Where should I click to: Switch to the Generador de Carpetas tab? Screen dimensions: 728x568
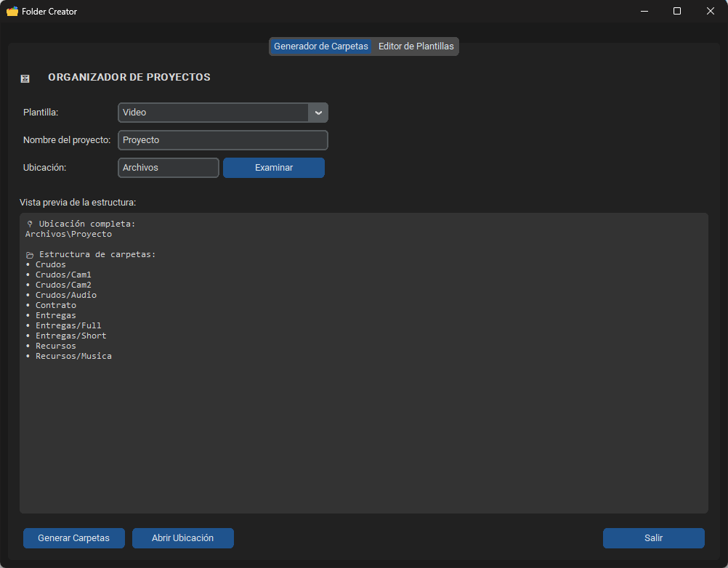[x=321, y=46]
